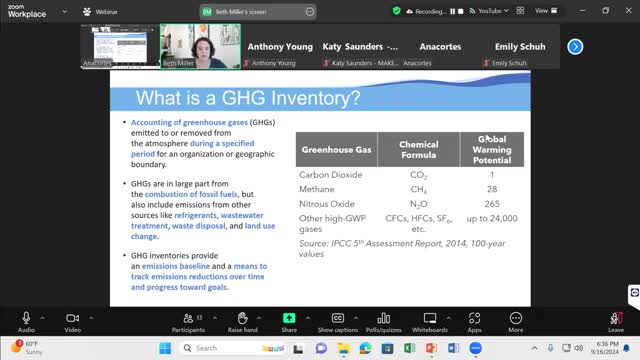Click the Audio microphone icon
The image size is (640, 360).
pos(26,318)
